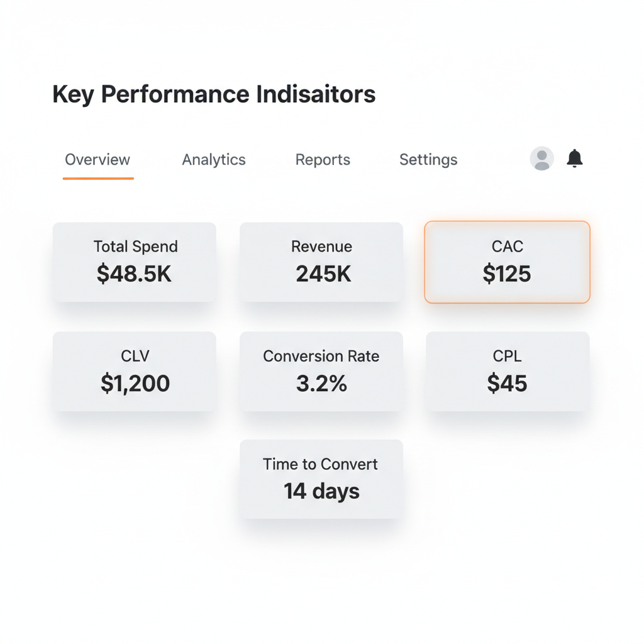
Task: Switch to the Analytics tab
Action: tap(213, 160)
